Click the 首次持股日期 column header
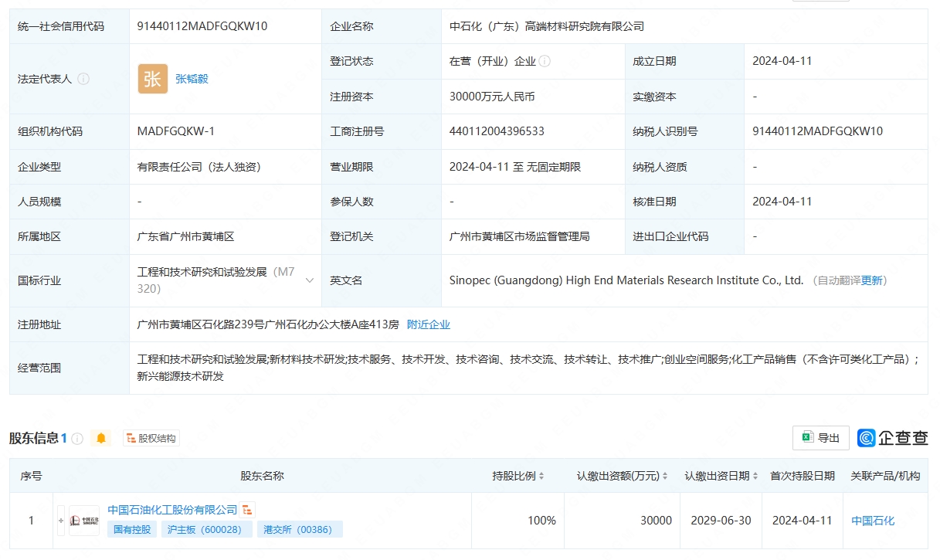The image size is (940, 560). tap(803, 476)
